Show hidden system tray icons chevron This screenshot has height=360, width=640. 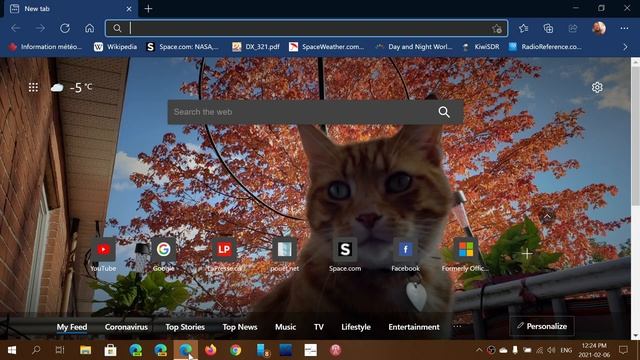point(479,350)
